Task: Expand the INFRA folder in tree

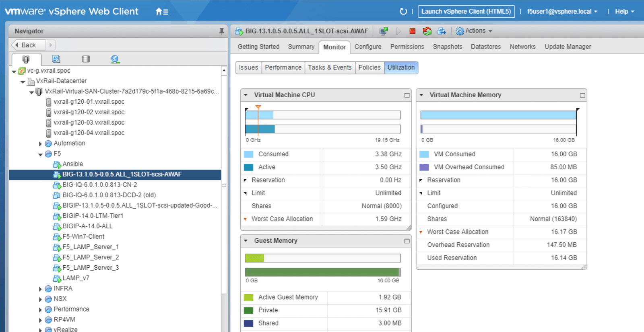Action: 40,289
